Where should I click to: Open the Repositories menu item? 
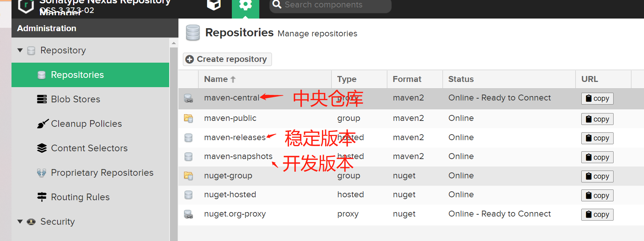pos(91,75)
